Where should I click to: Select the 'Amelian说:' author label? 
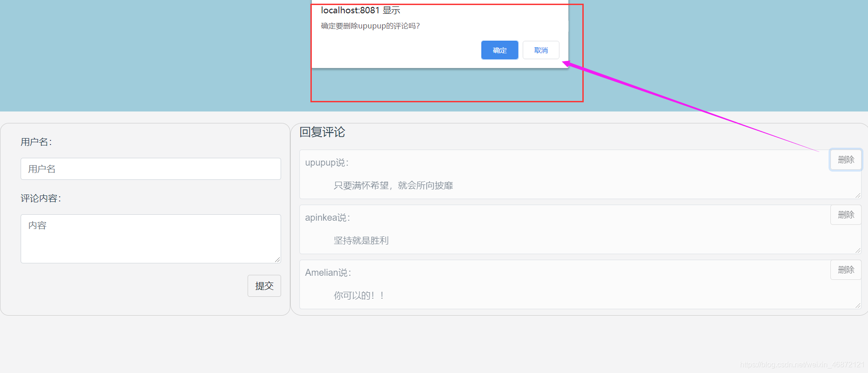tap(328, 273)
